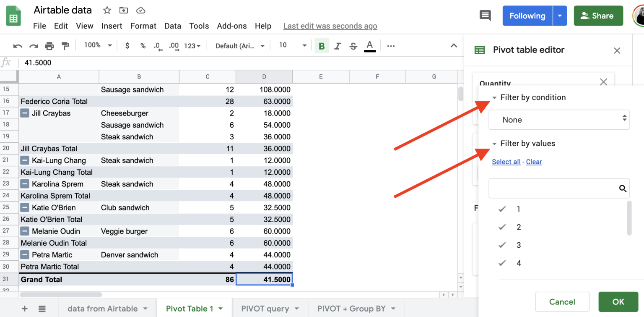Viewport: 644px width, 317px height.
Task: Select the Paint format tool
Action: tap(65, 46)
